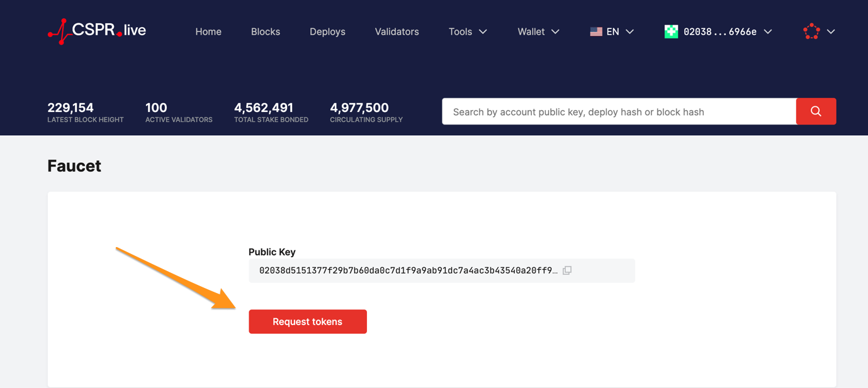Screen dimensions: 868x388
Task: Focus the search by public key field
Action: tap(619, 112)
